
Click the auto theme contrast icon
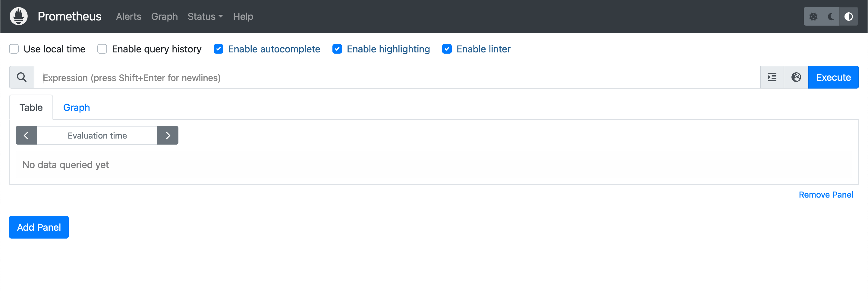pyautogui.click(x=848, y=16)
